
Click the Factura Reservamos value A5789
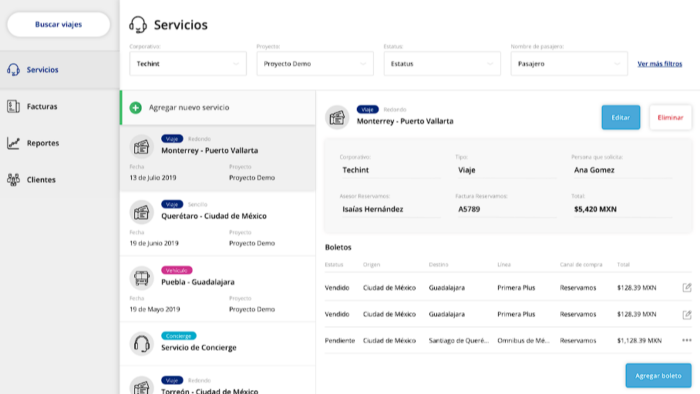469,209
